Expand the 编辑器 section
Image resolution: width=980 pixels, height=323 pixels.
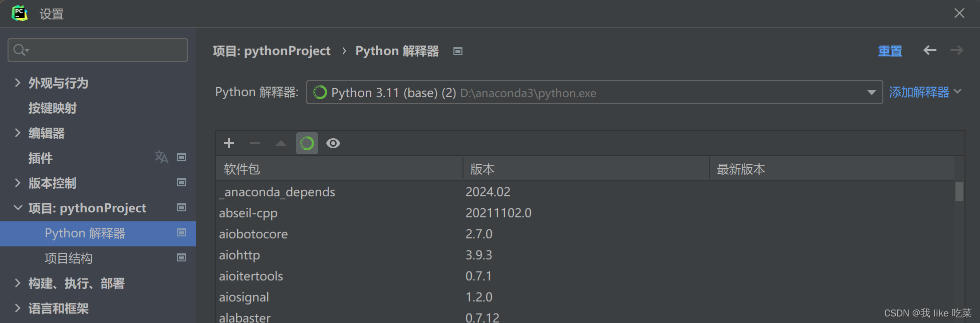tap(18, 133)
